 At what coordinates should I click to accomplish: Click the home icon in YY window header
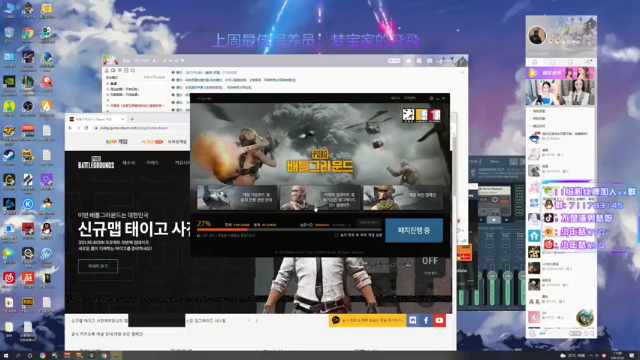tap(409, 61)
